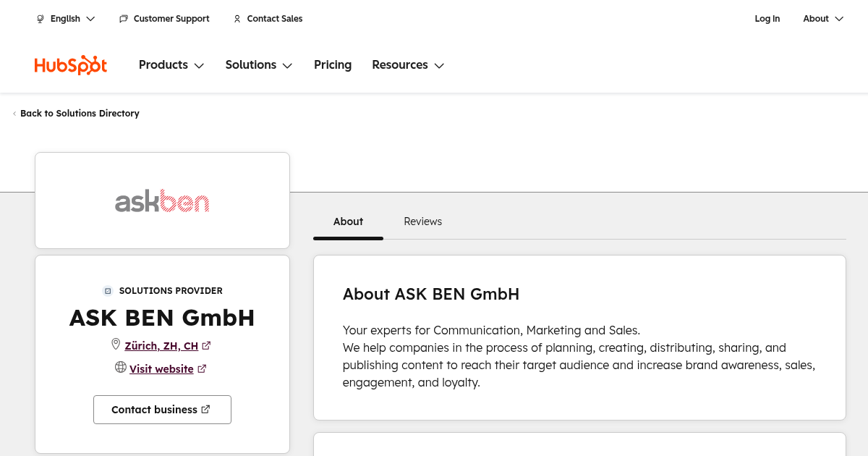Switch to the Reviews tab
The image size is (868, 456).
422,221
